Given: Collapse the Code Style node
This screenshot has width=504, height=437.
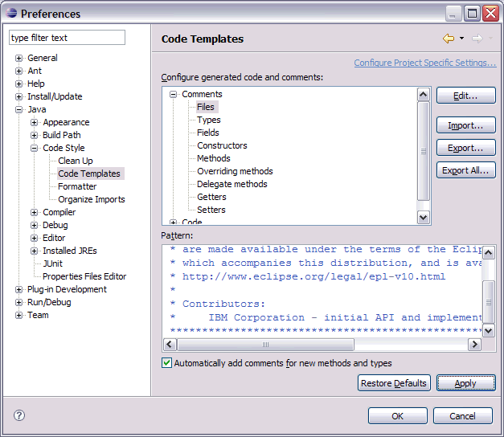Looking at the screenshot, I should pyautogui.click(x=34, y=148).
